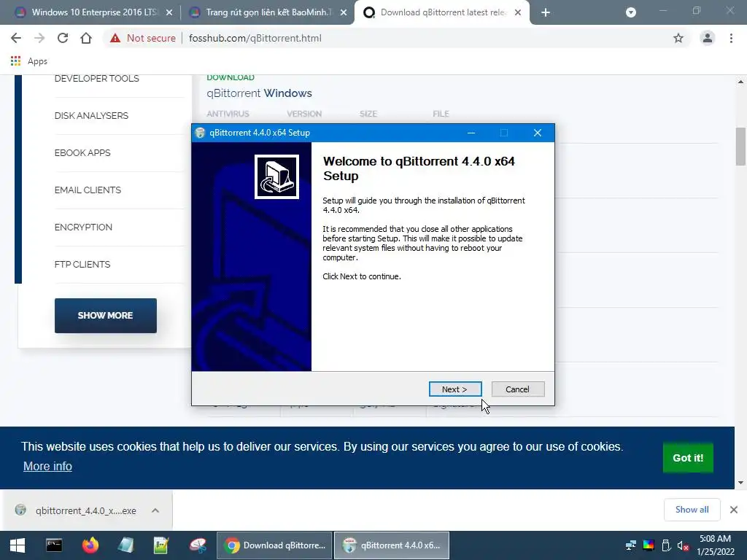This screenshot has height=560, width=747.
Task: Open the Notepad++ taskbar icon
Action: (161, 545)
